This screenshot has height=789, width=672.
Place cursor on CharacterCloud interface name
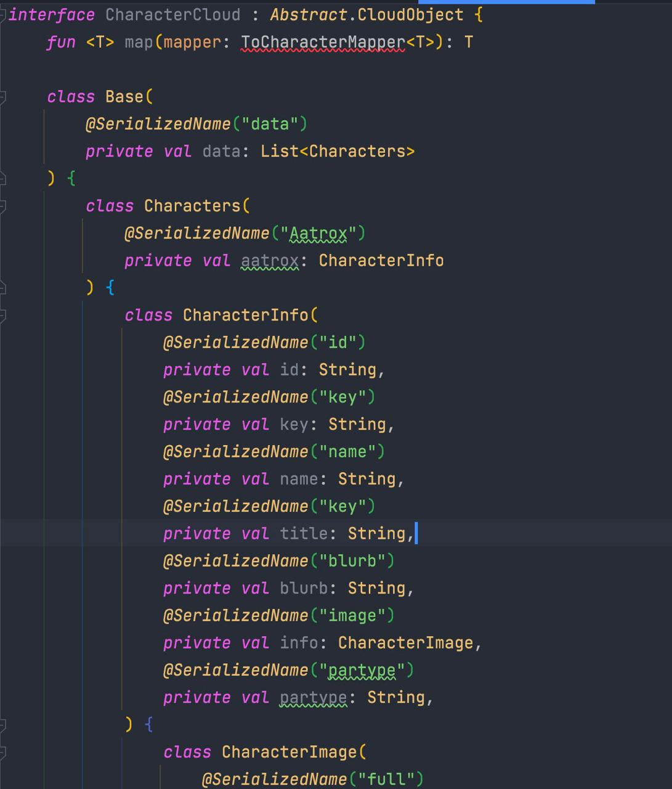(173, 15)
